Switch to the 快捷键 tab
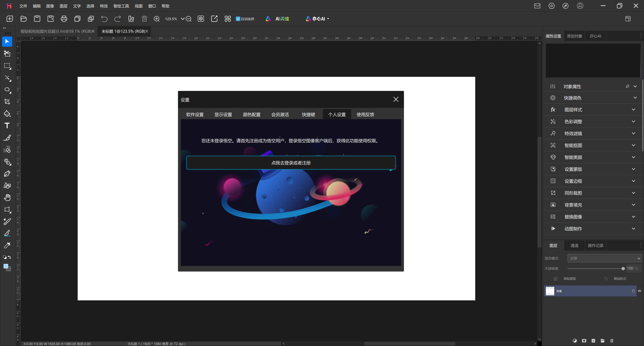Viewport: 644px width, 346px height. click(308, 115)
